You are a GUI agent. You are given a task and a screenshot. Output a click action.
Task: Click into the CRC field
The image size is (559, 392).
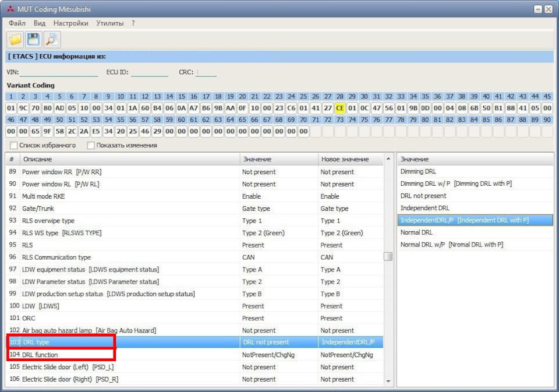(x=206, y=72)
